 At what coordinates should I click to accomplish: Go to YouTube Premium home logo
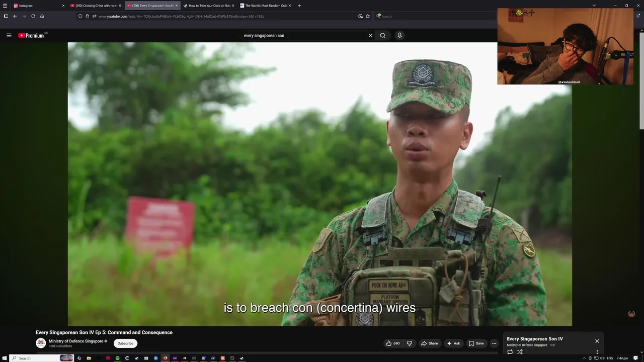[31, 35]
